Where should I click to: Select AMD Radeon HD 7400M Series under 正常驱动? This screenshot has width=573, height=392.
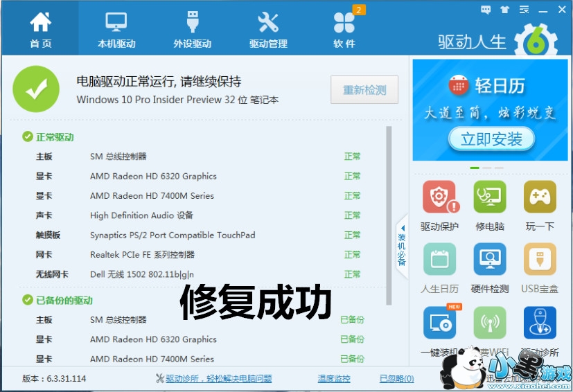coord(152,196)
